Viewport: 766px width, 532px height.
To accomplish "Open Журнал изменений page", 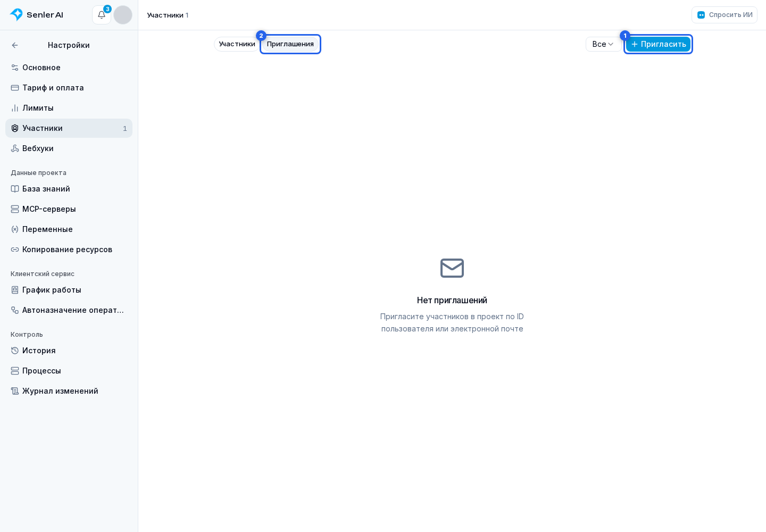I will point(69,391).
